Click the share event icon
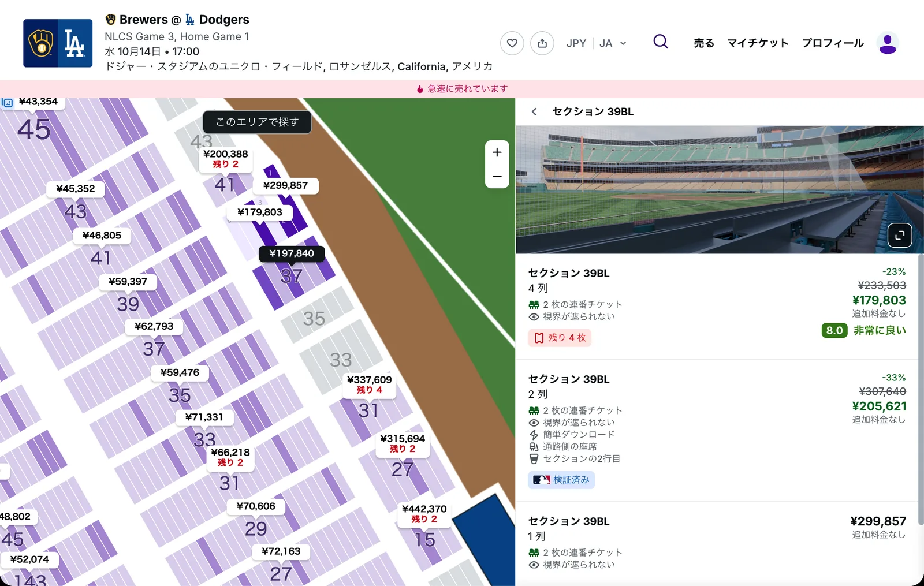 tap(542, 43)
